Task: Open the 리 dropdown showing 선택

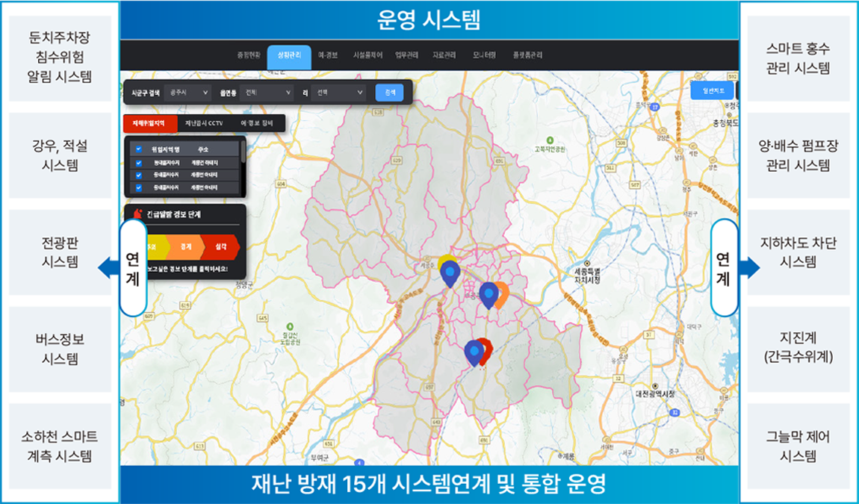Action: coord(338,93)
